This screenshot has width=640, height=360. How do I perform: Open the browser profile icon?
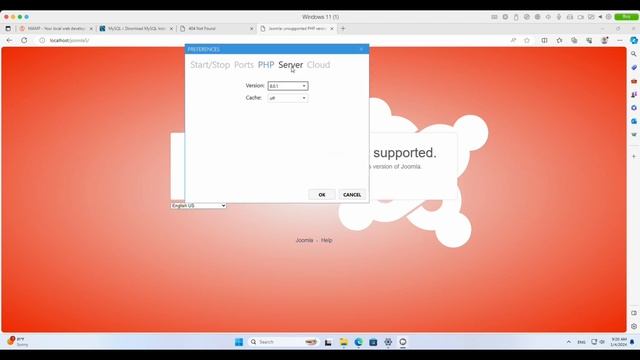[x=604, y=40]
